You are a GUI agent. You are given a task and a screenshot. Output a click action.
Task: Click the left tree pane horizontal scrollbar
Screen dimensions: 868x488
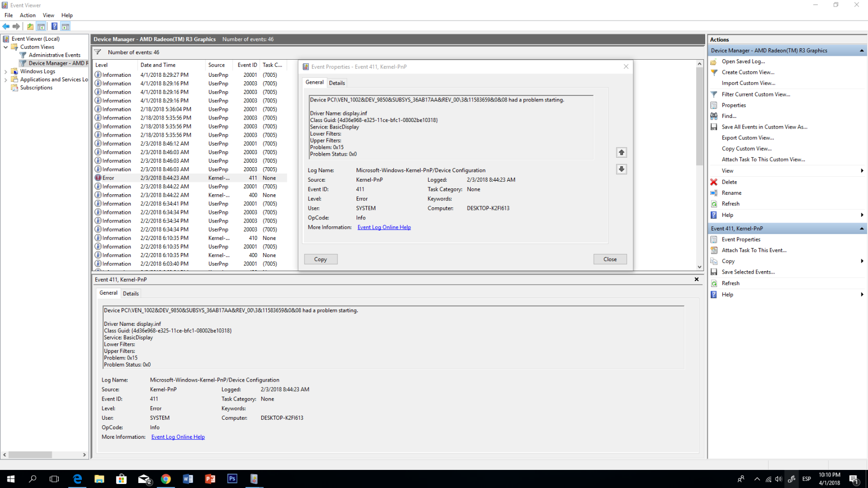click(x=30, y=455)
